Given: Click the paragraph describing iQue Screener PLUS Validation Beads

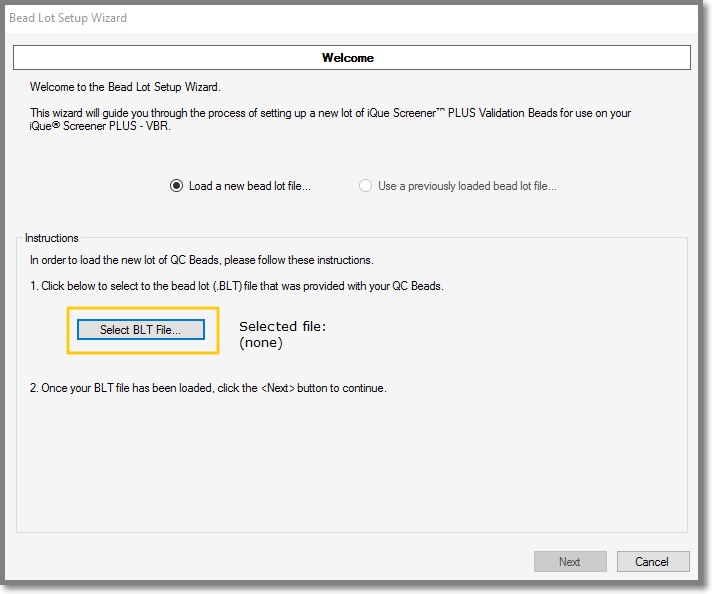Looking at the screenshot, I should coord(331,119).
